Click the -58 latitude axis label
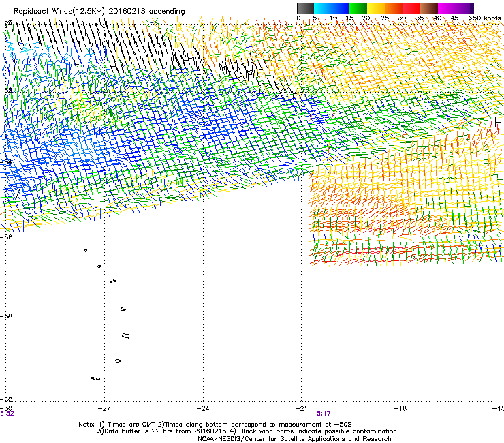Screen dimensions: 504x443 click(6, 316)
